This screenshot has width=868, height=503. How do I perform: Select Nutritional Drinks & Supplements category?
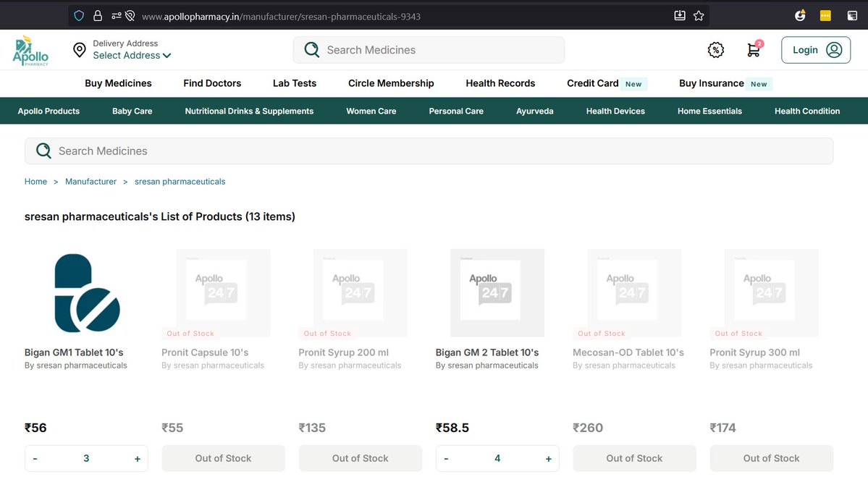249,111
